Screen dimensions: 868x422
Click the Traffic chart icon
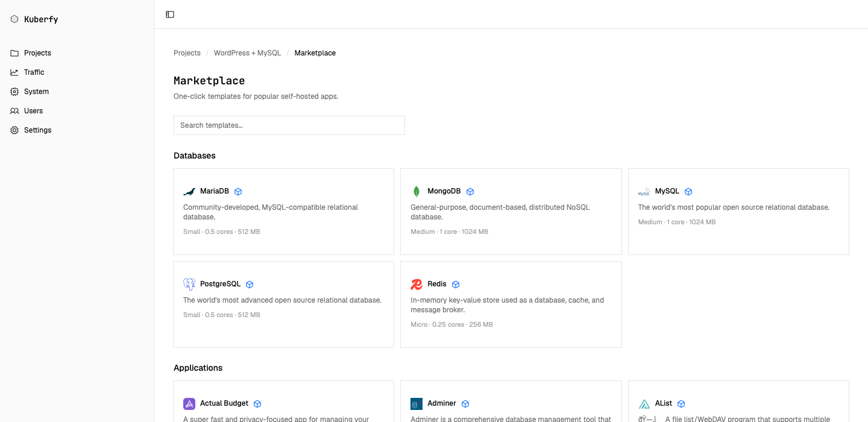(x=14, y=72)
